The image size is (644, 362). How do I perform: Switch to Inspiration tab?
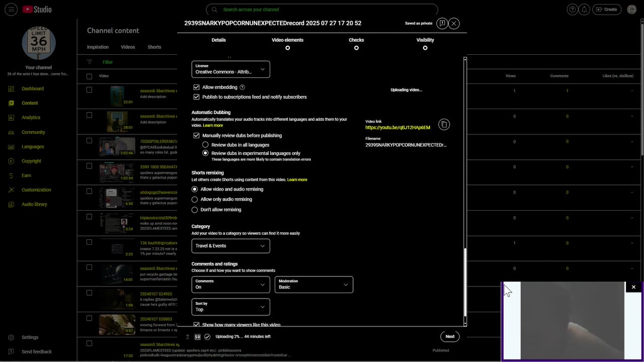point(98,47)
